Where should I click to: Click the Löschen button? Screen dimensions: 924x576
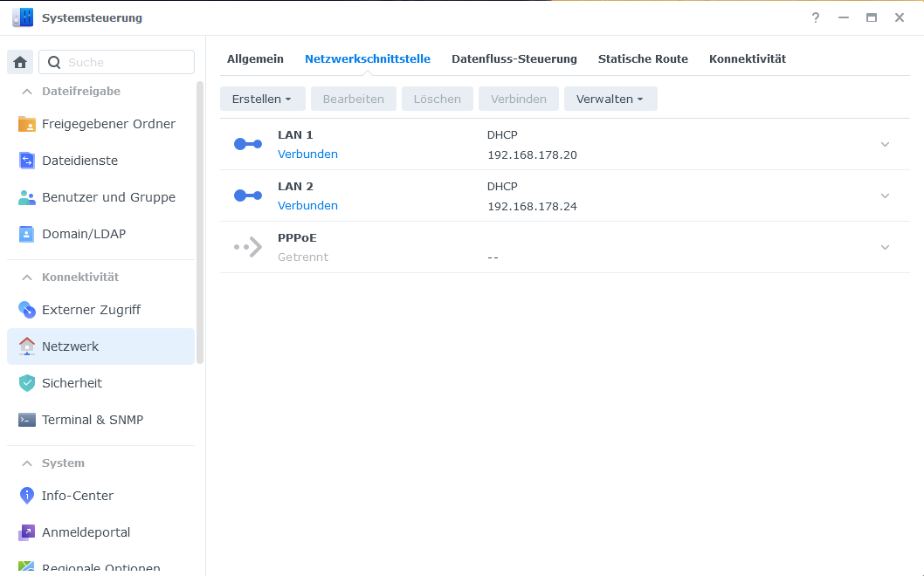click(438, 99)
